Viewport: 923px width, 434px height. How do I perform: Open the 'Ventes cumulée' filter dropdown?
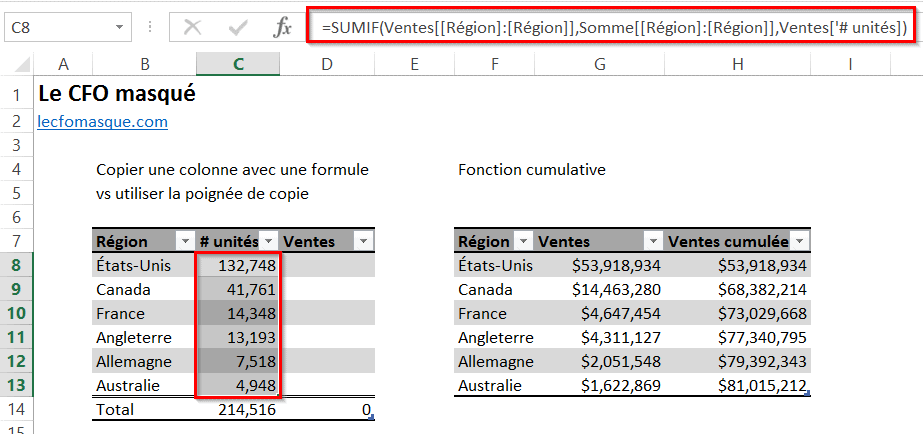(799, 241)
